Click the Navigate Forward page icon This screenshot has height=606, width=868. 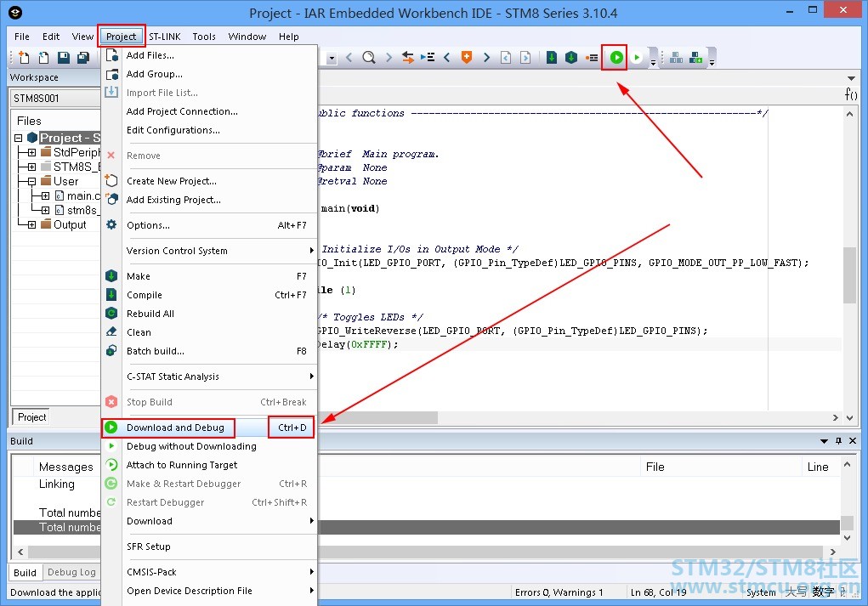click(x=526, y=58)
